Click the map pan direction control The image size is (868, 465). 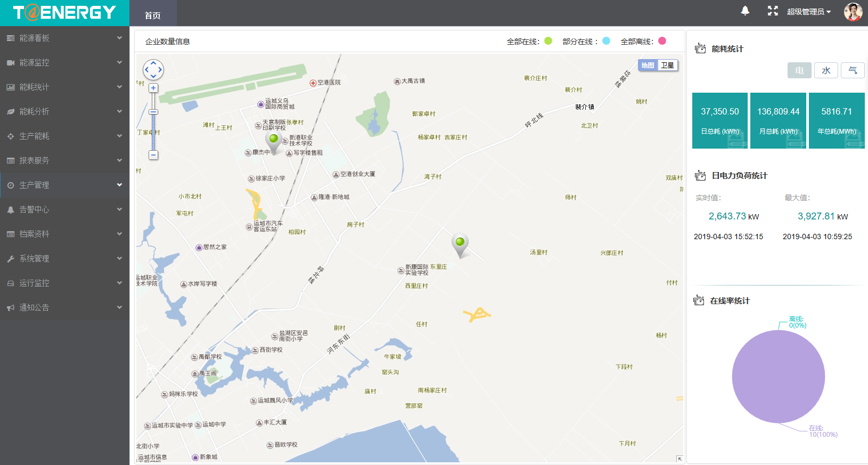coord(153,70)
